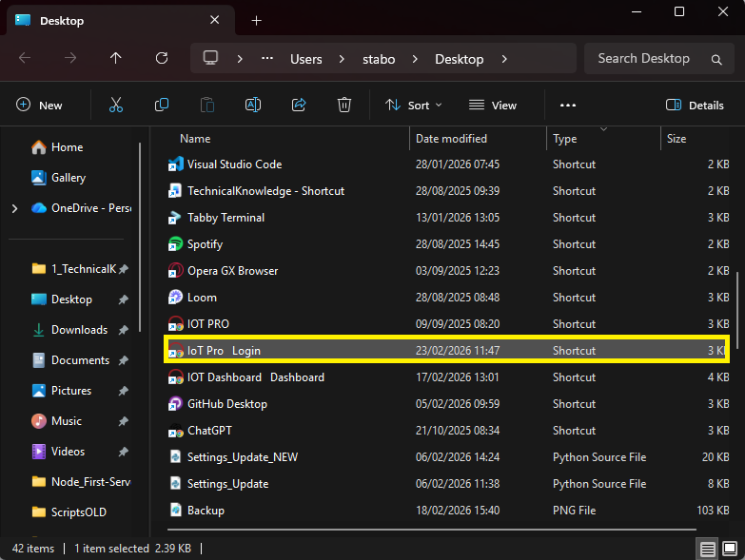Close the Desktop tab
This screenshot has height=560, width=745.
(215, 20)
